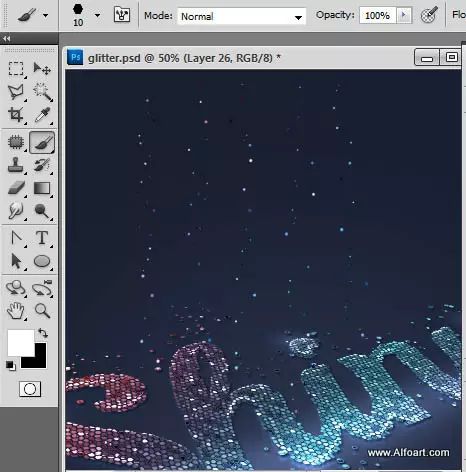Viewport: 466px width, 472px height.
Task: Open the Tool Preset picker arrow
Action: coord(45,15)
